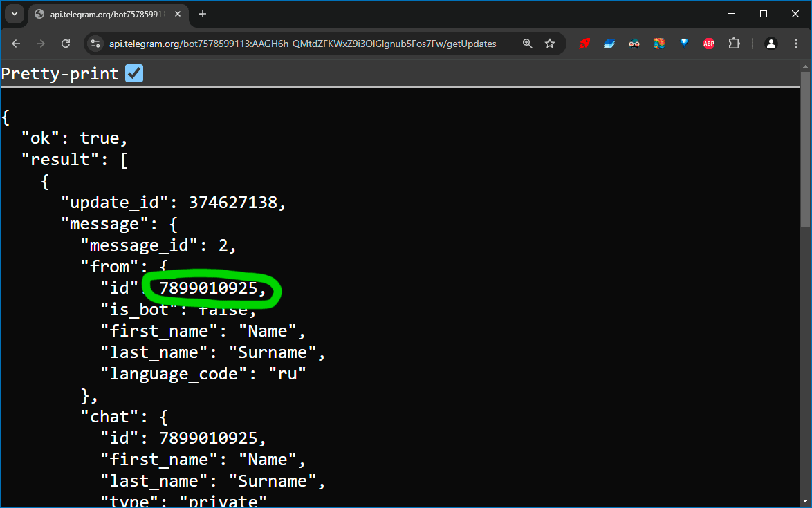The height and width of the screenshot is (508, 812).
Task: Open the blue diamond extension icon
Action: [684, 44]
